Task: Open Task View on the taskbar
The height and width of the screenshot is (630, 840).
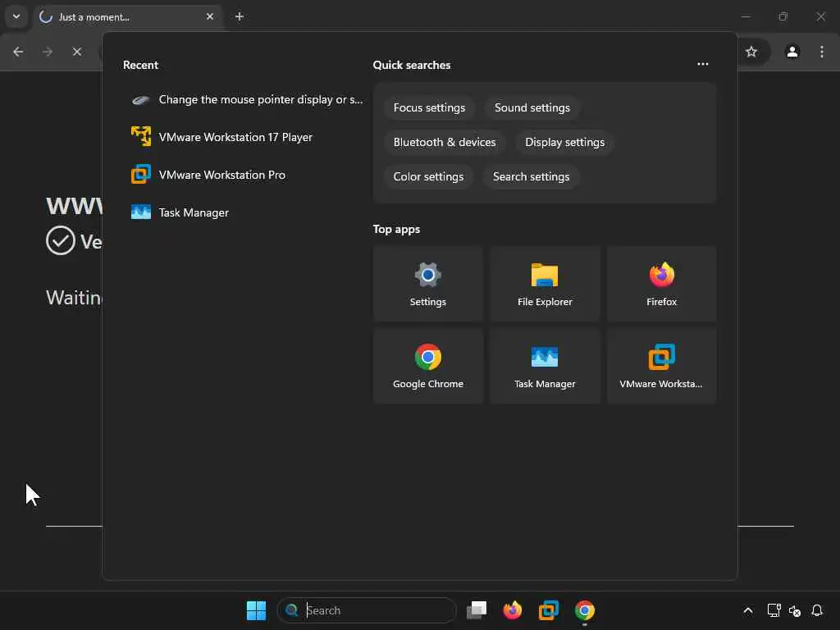Action: point(477,610)
